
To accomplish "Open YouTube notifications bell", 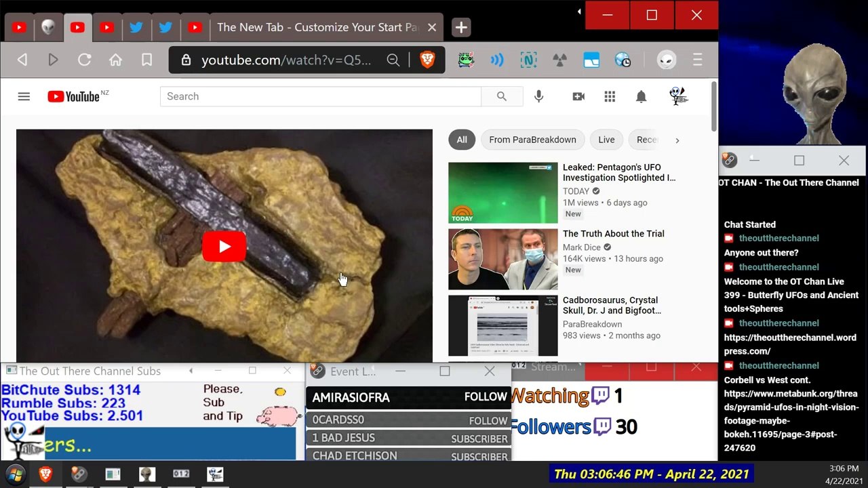I will (641, 96).
